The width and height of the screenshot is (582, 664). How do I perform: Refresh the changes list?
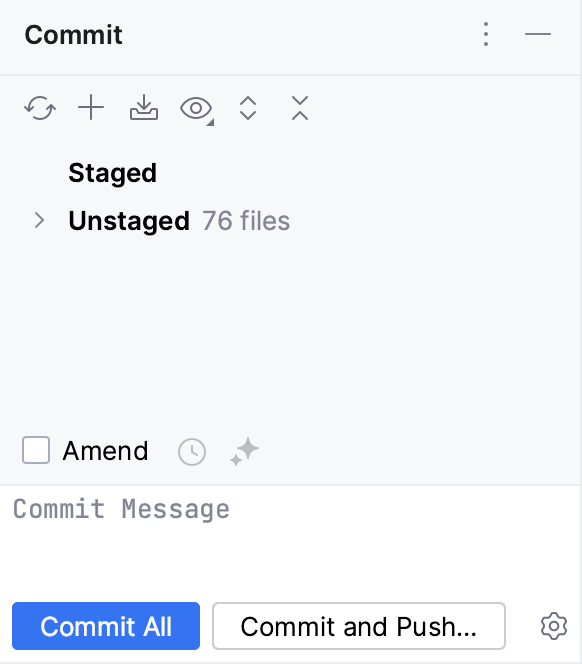pos(40,108)
